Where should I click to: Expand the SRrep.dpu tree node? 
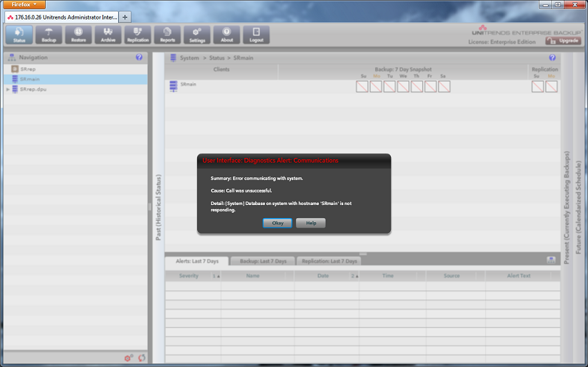pyautogui.click(x=8, y=89)
